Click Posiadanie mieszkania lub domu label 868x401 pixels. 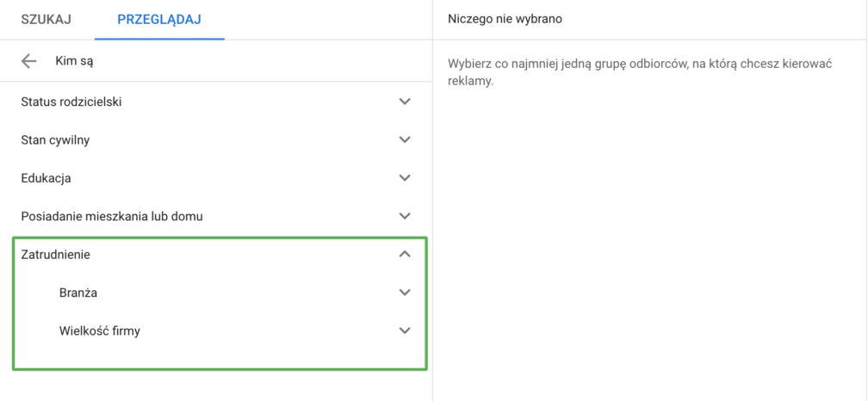pos(112,216)
